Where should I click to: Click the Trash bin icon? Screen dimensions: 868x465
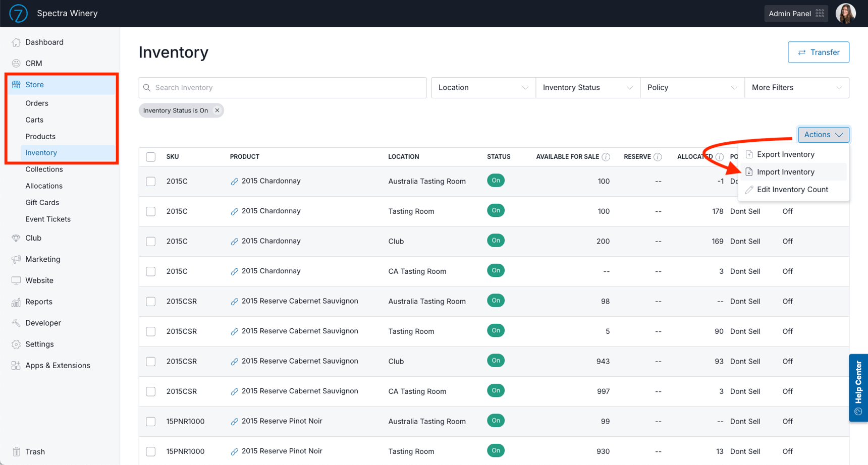point(16,452)
